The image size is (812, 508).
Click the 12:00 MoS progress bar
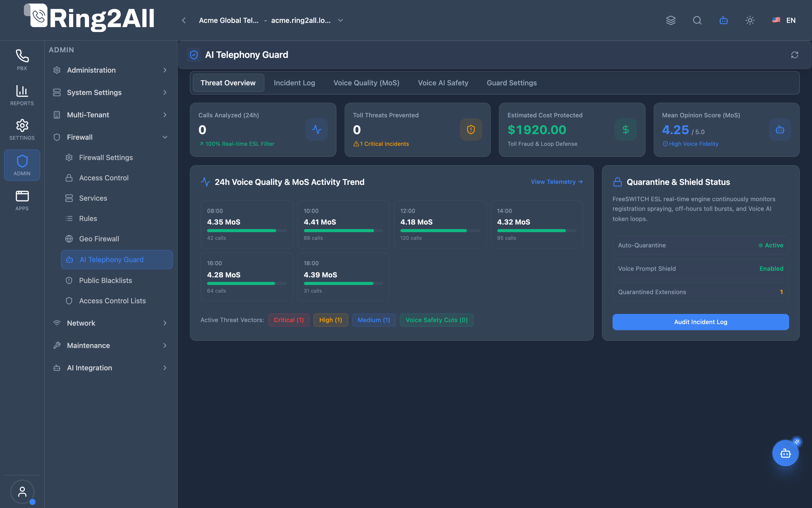tap(440, 231)
